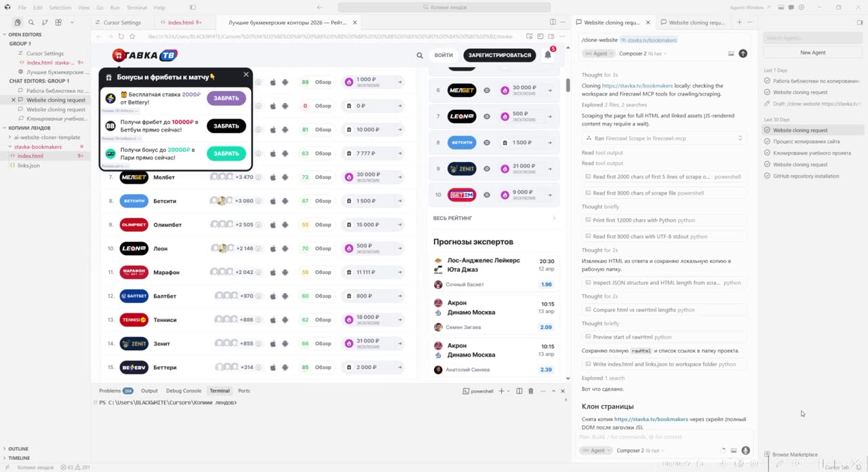Collapse the stavka-bookmakers folder

[37, 146]
